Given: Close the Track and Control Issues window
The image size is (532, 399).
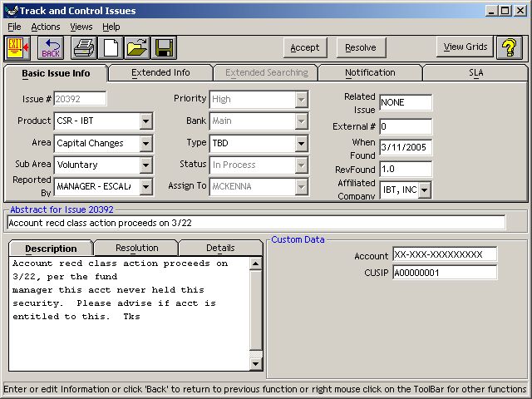Looking at the screenshot, I should tap(520, 11).
